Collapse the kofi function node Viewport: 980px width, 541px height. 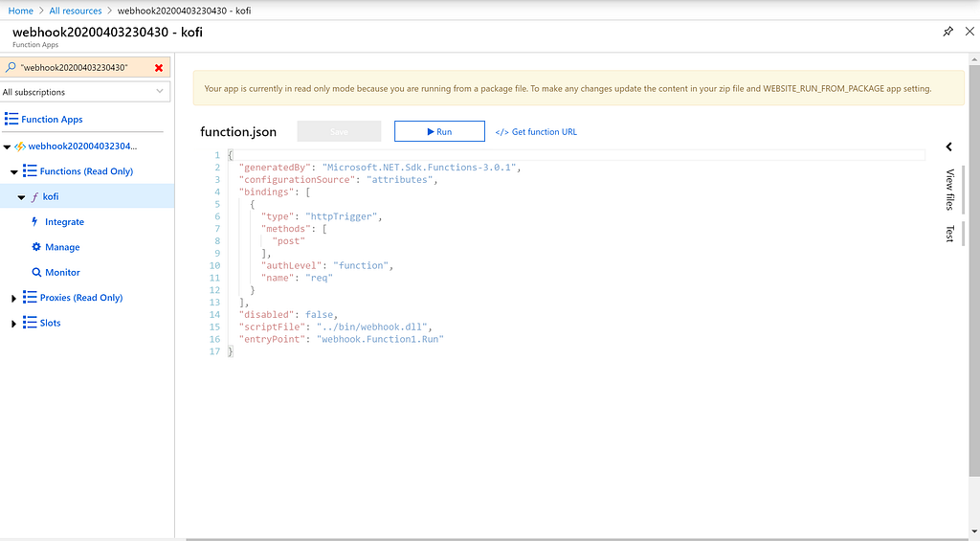[x=21, y=197]
